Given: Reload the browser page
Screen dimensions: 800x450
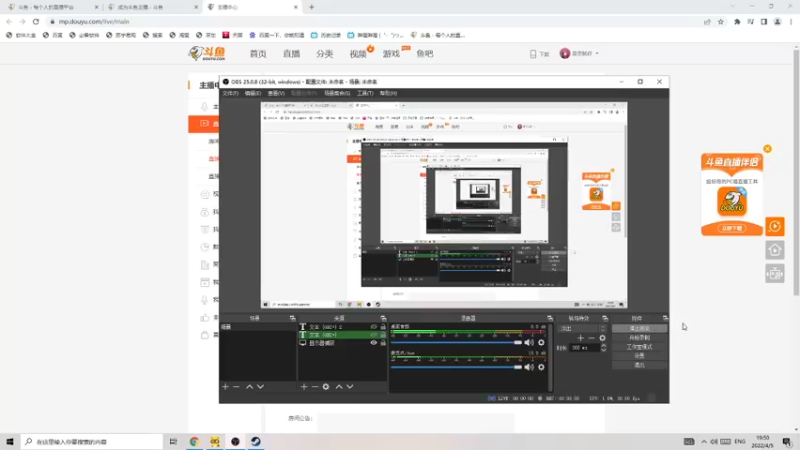Looking at the screenshot, I should pos(36,21).
